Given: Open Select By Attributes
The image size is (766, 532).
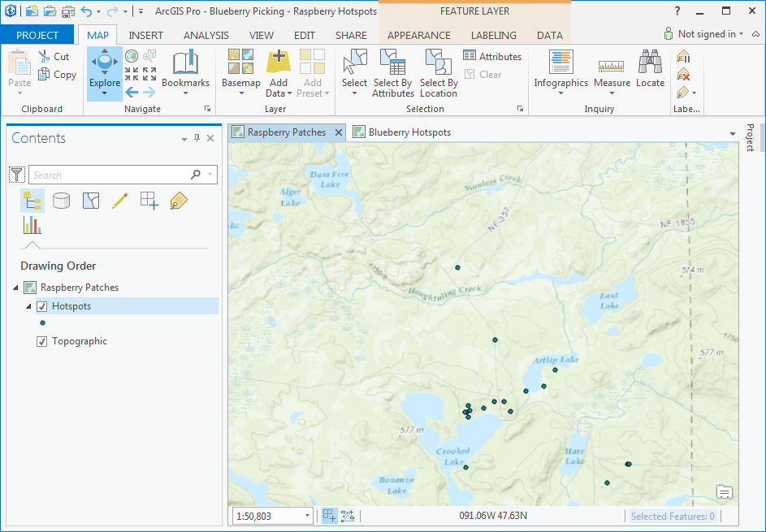Looking at the screenshot, I should (393, 73).
